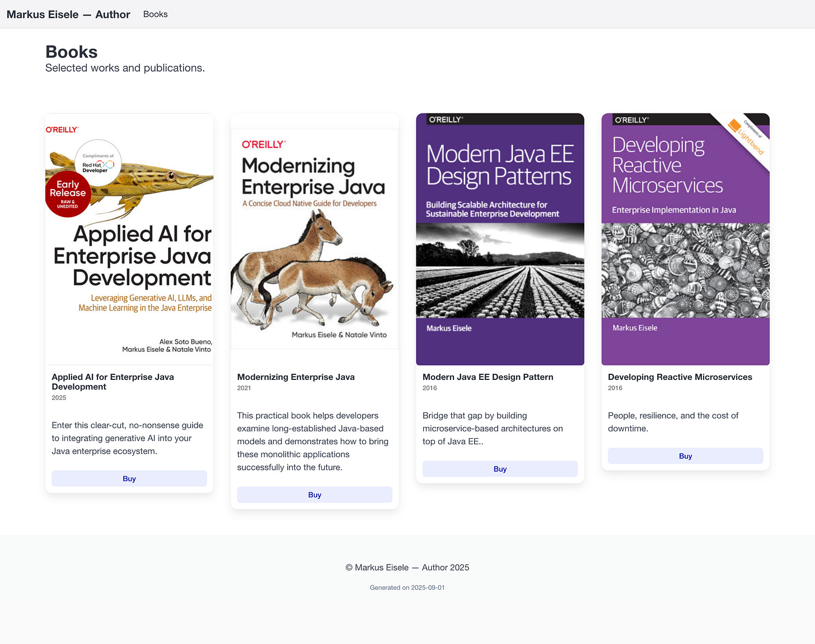Click 'Selected works and publications.' subtitle
Viewport: 815px width, 644px height.
pyautogui.click(x=125, y=68)
